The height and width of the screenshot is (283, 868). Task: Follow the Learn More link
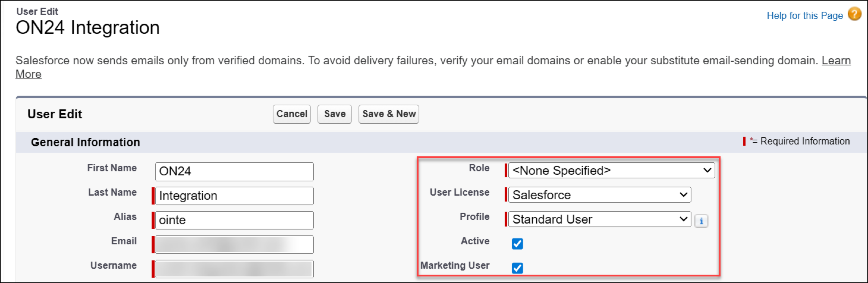[836, 60]
